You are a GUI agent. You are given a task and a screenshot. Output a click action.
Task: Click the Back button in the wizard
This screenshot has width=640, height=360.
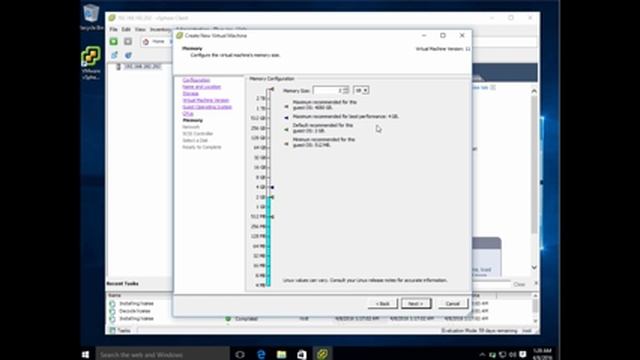(383, 304)
